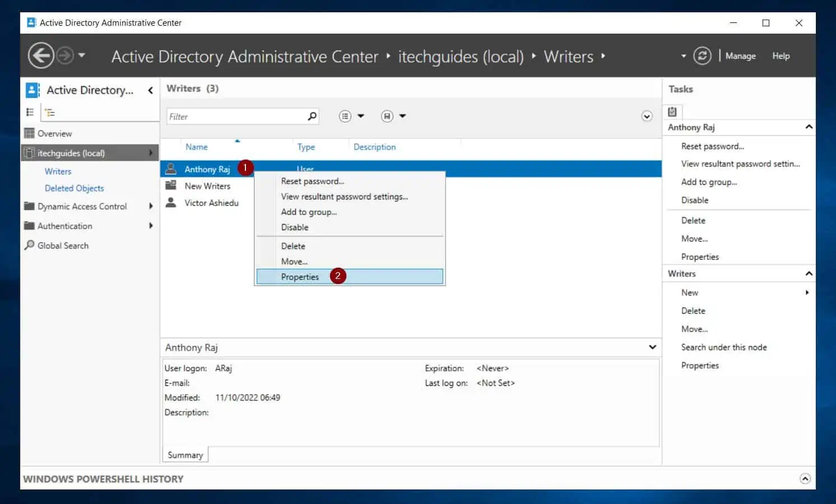This screenshot has width=836, height=504.
Task: Choose Properties in context menu
Action: click(x=350, y=277)
